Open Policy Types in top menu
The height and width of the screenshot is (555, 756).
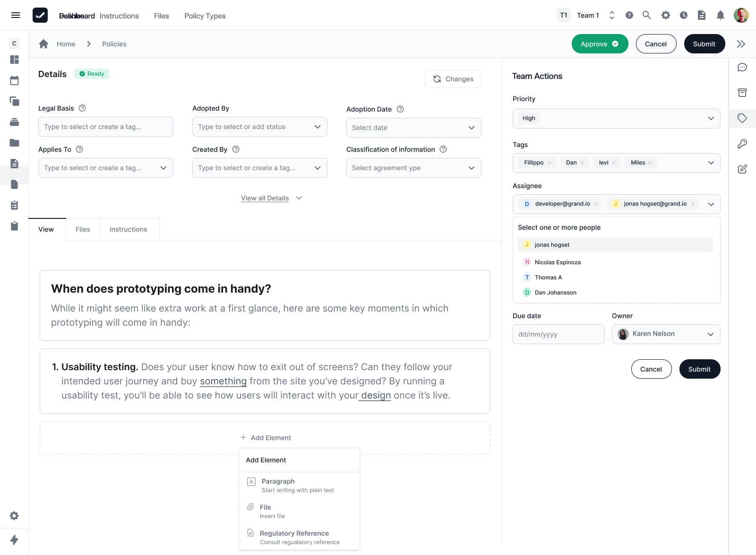point(205,16)
